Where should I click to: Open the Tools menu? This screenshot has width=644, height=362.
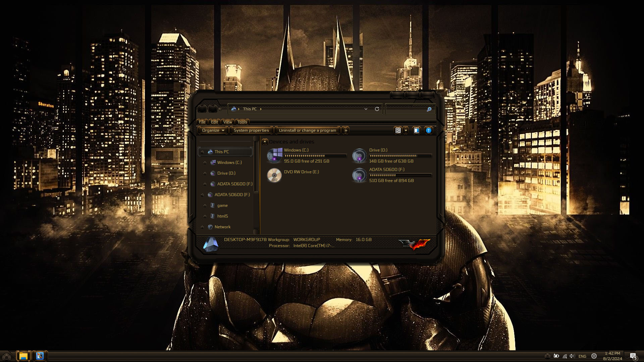coord(242,122)
